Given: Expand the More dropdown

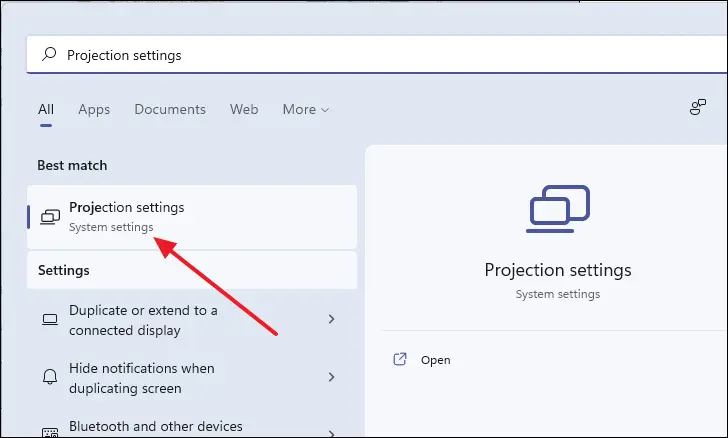Looking at the screenshot, I should pyautogui.click(x=306, y=110).
